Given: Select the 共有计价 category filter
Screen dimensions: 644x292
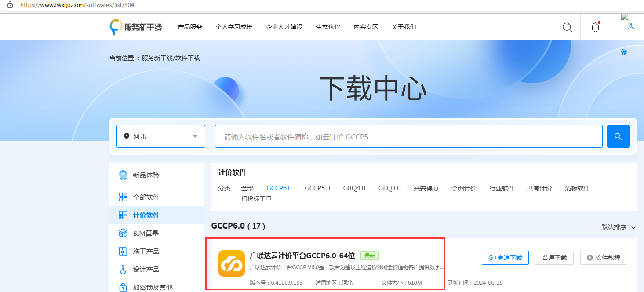Looking at the screenshot, I should pyautogui.click(x=539, y=188).
